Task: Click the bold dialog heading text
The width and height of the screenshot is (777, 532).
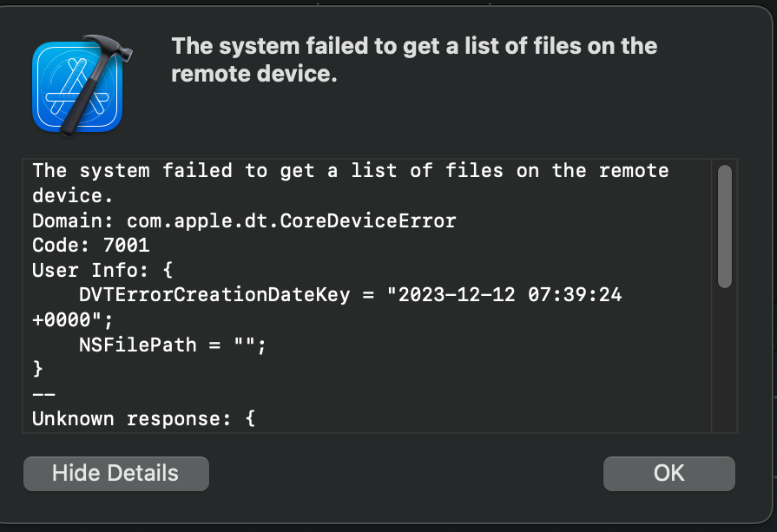Action: point(414,60)
